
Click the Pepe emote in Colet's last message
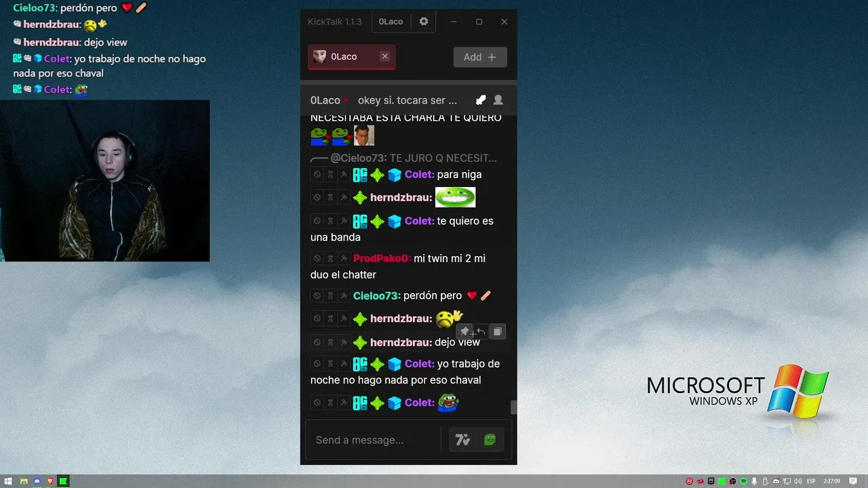[x=448, y=403]
